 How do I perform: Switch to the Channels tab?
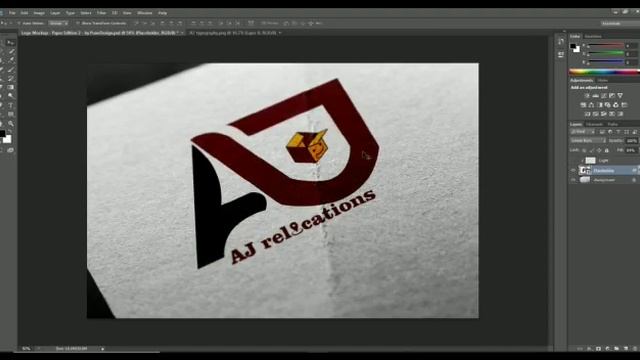[594, 124]
